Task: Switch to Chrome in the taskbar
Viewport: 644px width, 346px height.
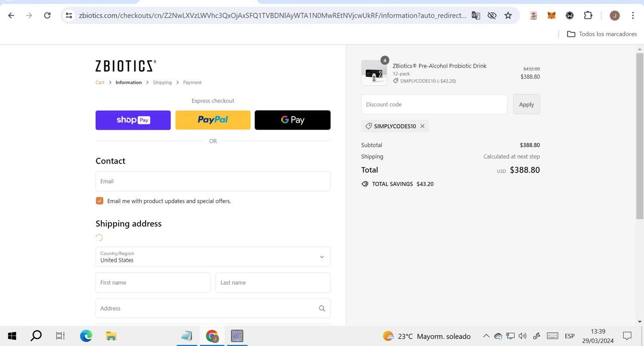Action: [212, 336]
